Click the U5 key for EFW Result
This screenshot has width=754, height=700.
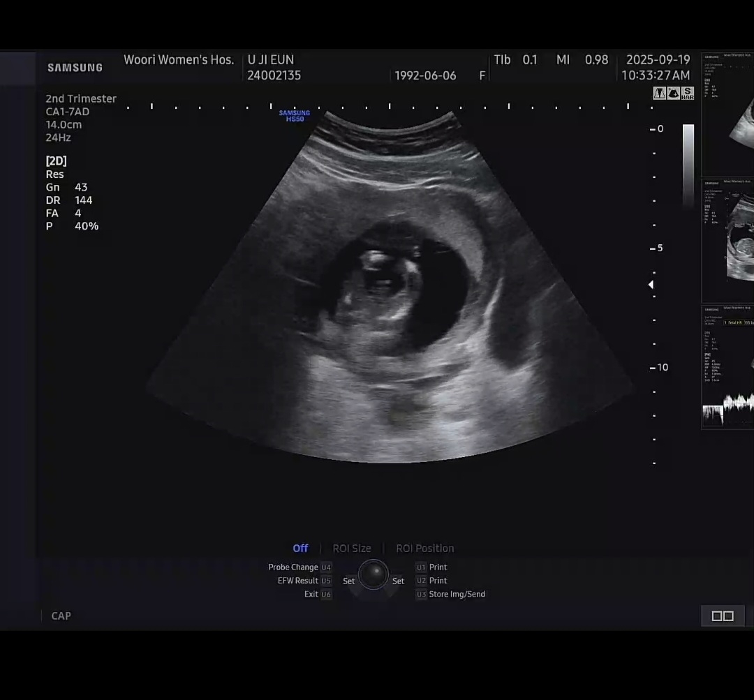(326, 581)
